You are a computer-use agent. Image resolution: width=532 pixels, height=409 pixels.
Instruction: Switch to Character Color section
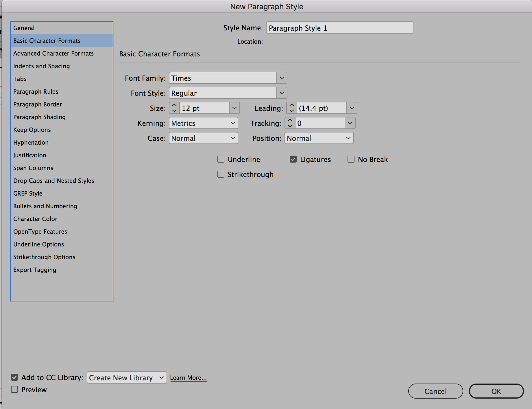[x=35, y=219]
